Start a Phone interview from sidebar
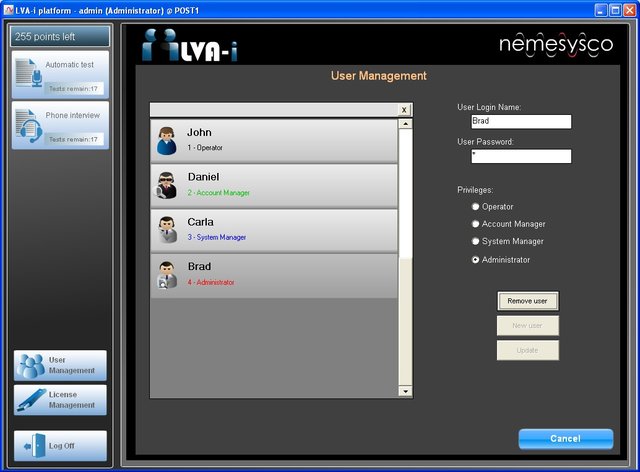The width and height of the screenshot is (640, 472). pyautogui.click(x=60, y=125)
